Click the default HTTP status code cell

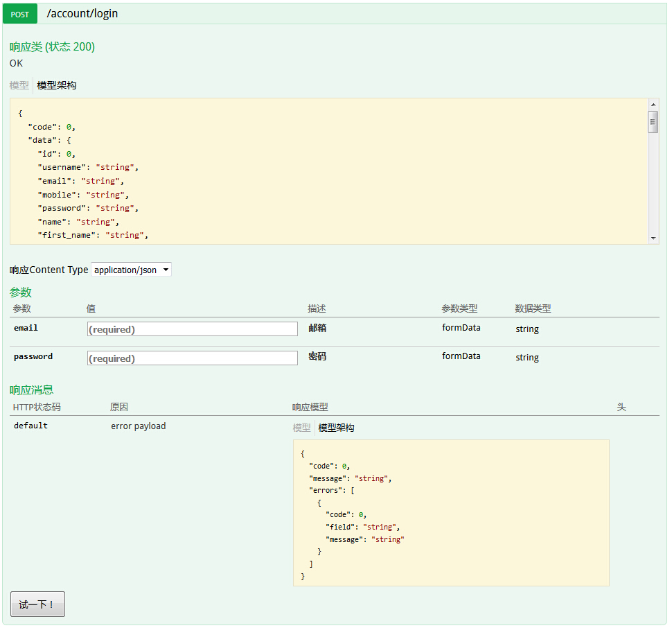click(x=30, y=426)
